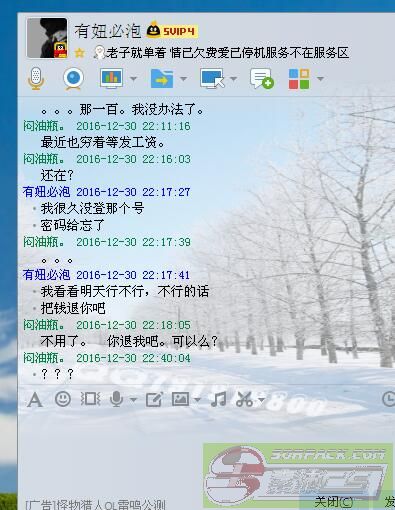Click sender name 闷油瓶。 at 22:11:16
Viewport: 395px width, 510px height.
[44, 126]
